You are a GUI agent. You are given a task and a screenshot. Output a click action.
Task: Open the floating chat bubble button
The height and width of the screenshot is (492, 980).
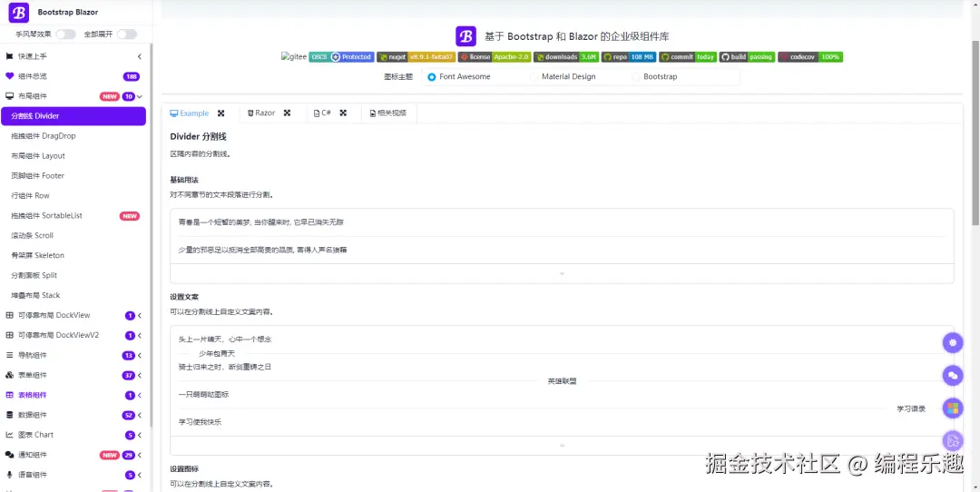(x=953, y=375)
